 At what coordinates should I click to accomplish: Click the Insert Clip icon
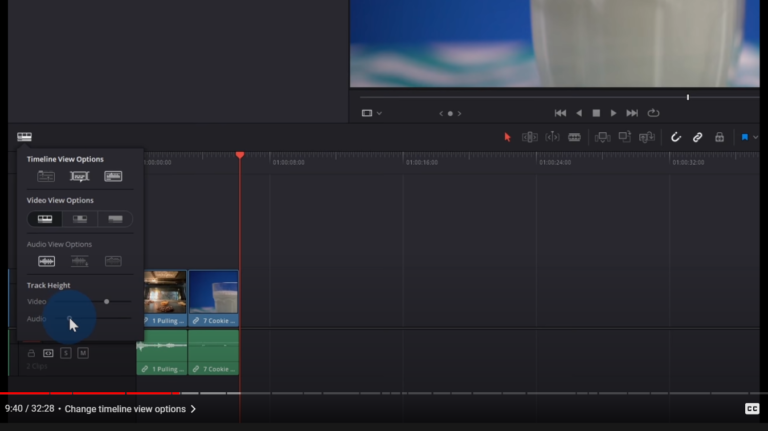coord(602,137)
